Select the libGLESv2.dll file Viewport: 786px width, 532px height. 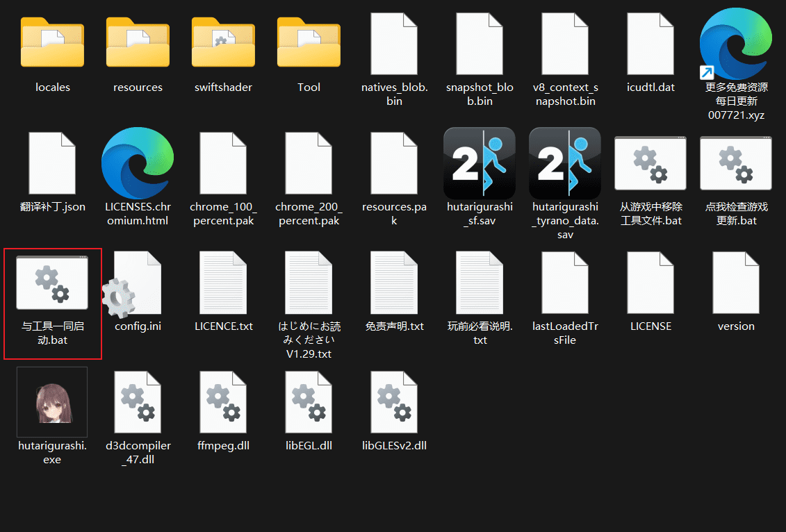[x=394, y=402]
